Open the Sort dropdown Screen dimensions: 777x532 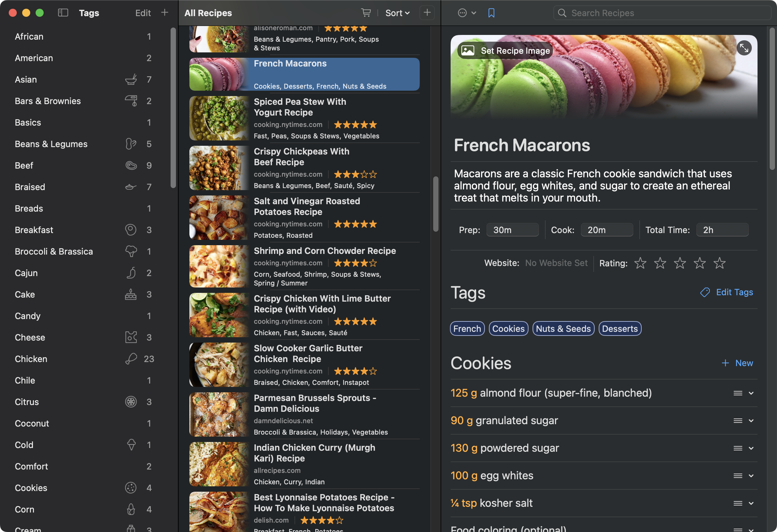pyautogui.click(x=397, y=13)
